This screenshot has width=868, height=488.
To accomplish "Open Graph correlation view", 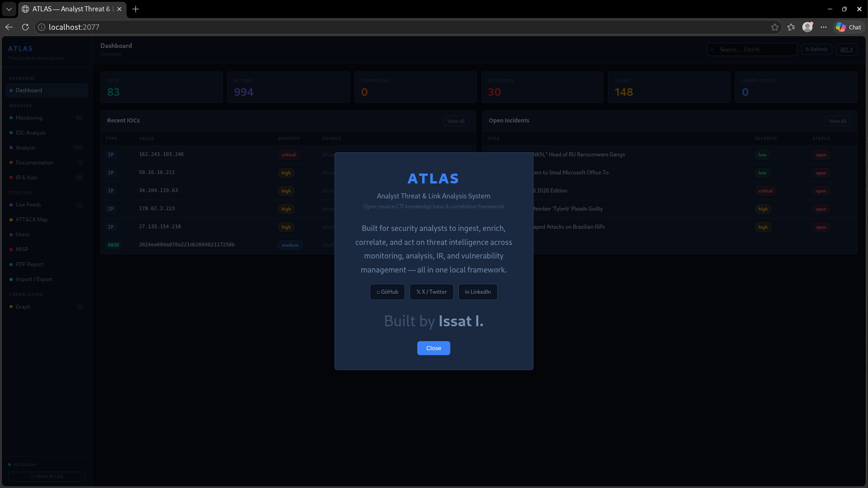I will (x=47, y=307).
